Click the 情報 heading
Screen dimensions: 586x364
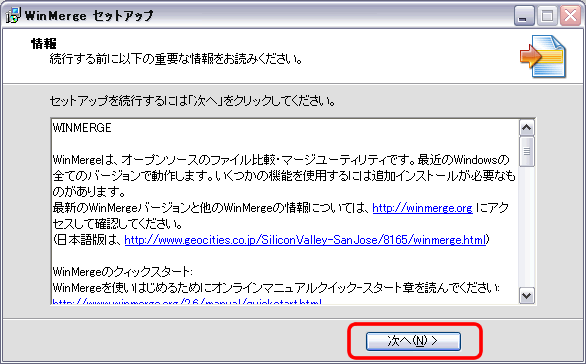click(43, 44)
